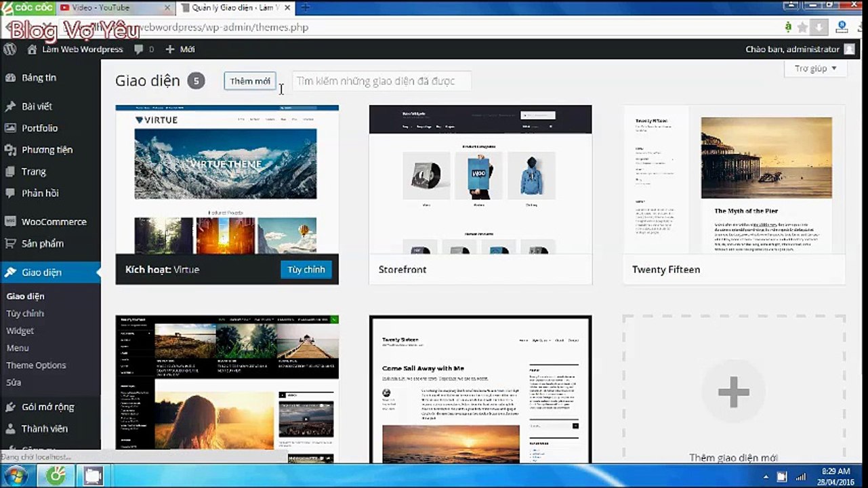Click the Phản hồi comments icon
The width and height of the screenshot is (868, 488).
click(x=10, y=193)
